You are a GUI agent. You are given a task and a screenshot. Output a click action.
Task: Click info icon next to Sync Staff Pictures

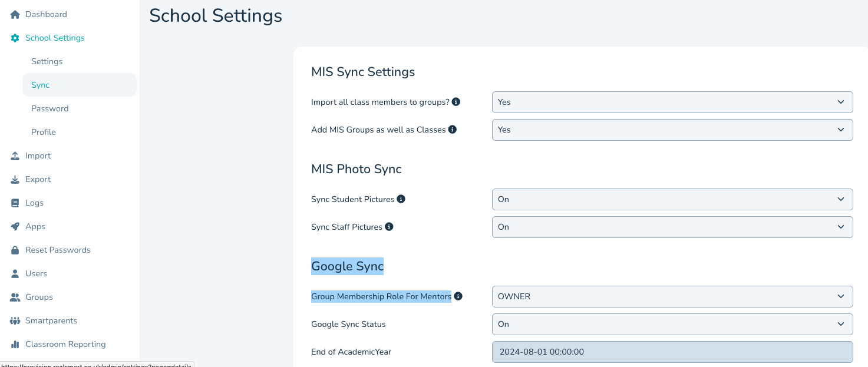coord(389,227)
